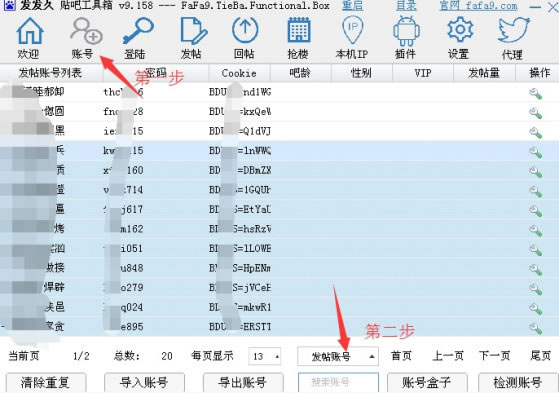Click the 清除重复 button

tap(46, 383)
